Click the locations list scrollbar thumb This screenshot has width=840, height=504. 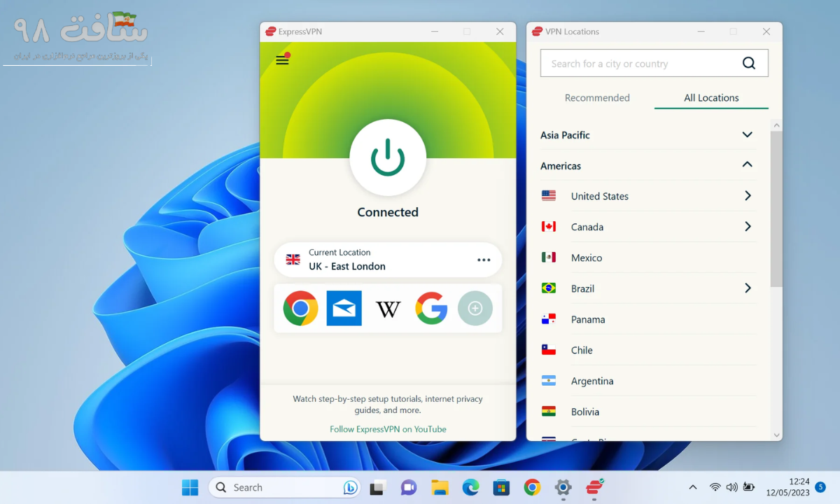coord(776,209)
